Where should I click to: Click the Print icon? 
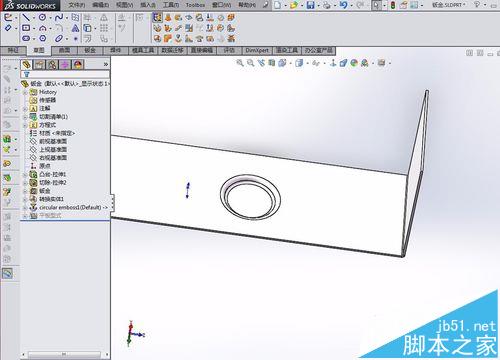(327, 5)
